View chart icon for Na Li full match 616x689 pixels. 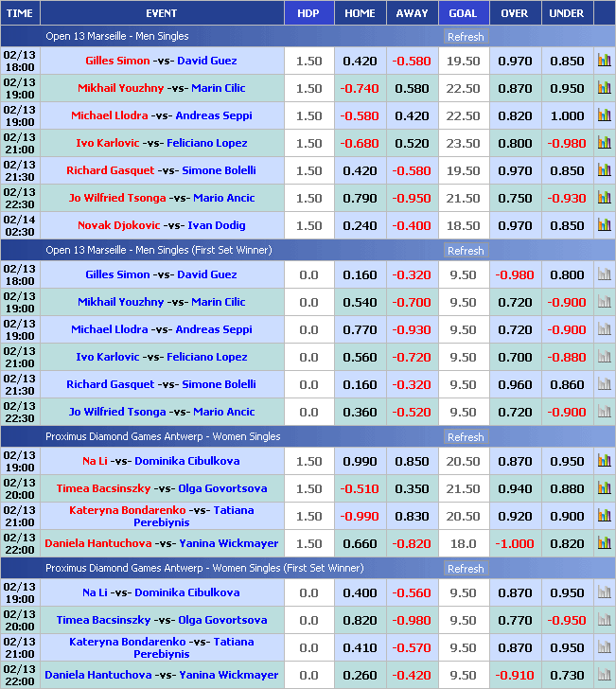pos(604,461)
